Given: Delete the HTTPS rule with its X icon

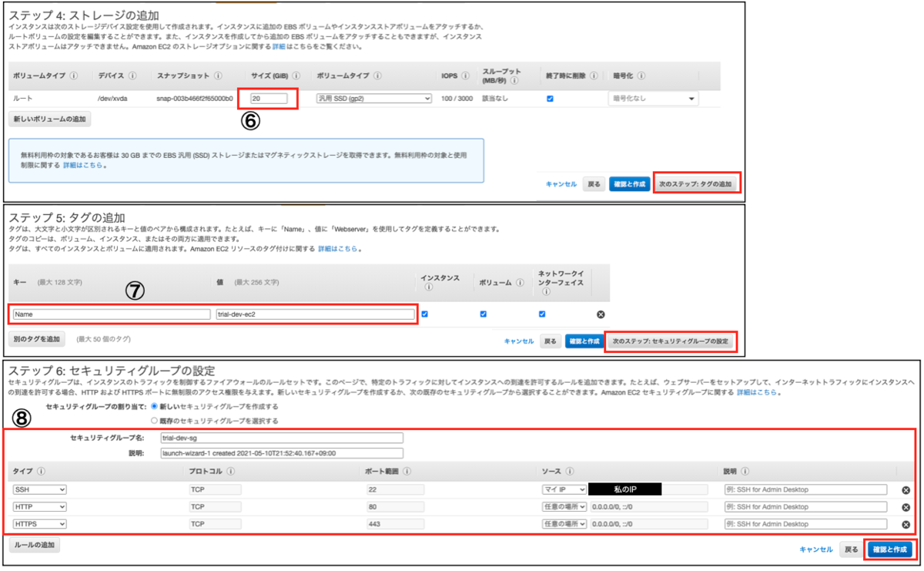Looking at the screenshot, I should pos(907,524).
